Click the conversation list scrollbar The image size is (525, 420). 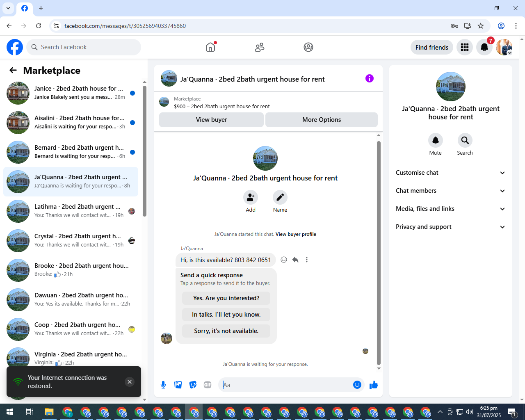click(x=144, y=151)
